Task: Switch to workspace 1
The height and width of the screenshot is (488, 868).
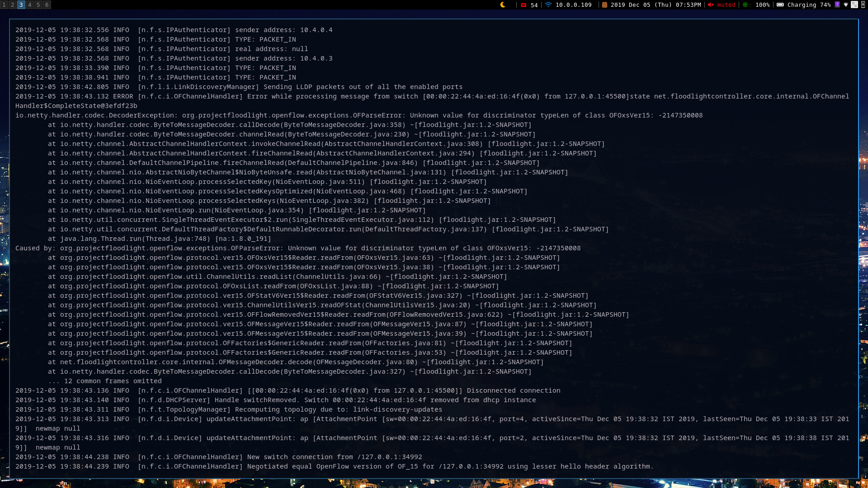Action: pyautogui.click(x=4, y=5)
